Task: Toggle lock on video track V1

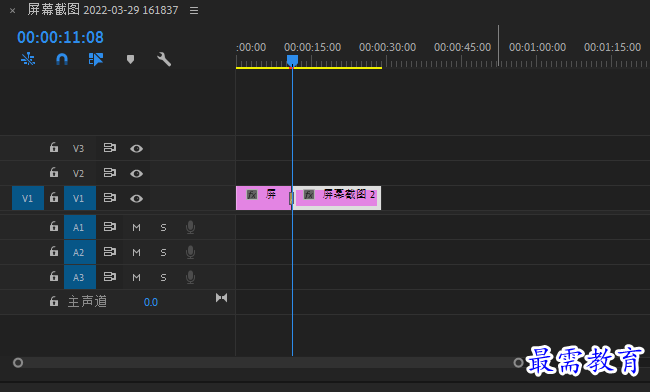Action: pos(54,197)
